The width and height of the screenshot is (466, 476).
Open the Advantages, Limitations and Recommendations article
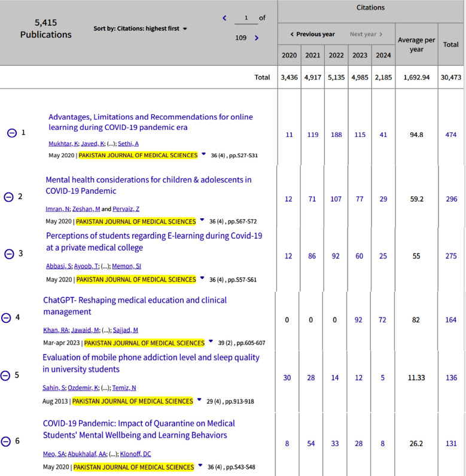pos(151,122)
